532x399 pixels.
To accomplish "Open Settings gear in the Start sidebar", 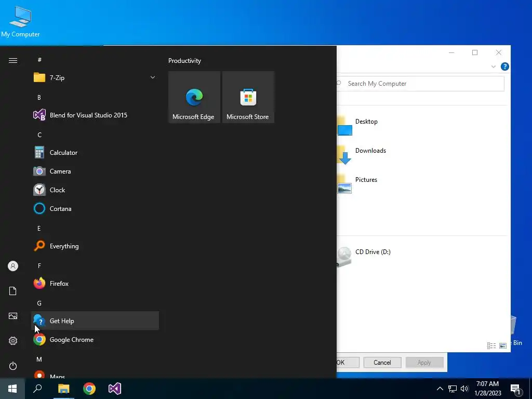I will (x=13, y=341).
